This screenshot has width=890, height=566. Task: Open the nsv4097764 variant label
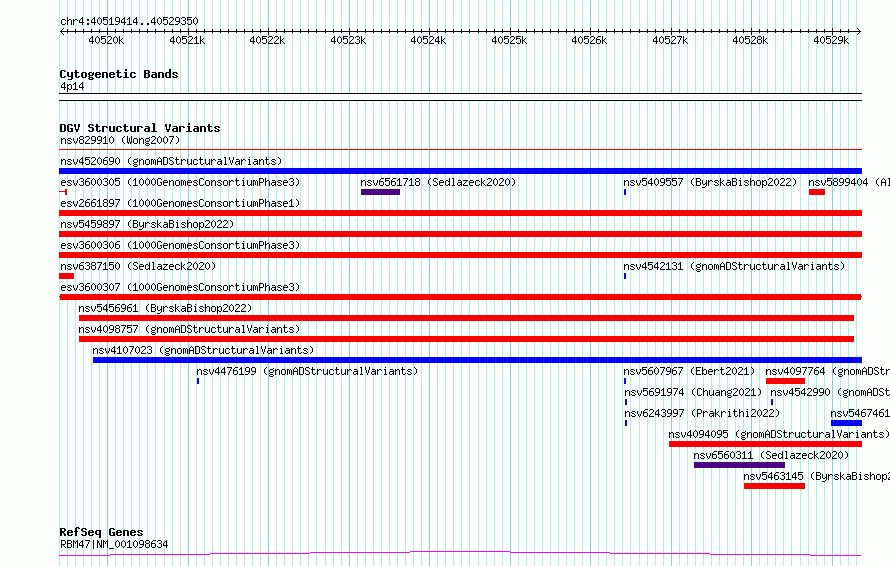[827, 371]
